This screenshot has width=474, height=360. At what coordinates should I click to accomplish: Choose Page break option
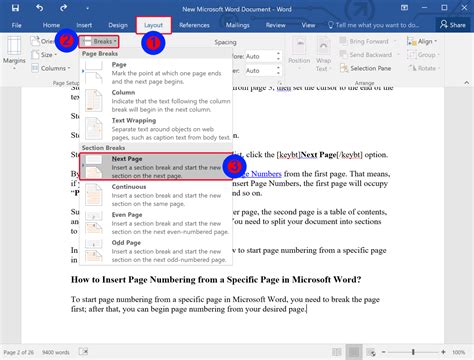156,73
